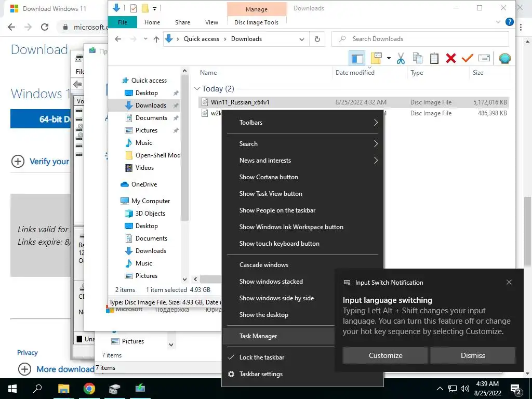
Task: Open the recent locations dropdown arrow
Action: point(145,39)
